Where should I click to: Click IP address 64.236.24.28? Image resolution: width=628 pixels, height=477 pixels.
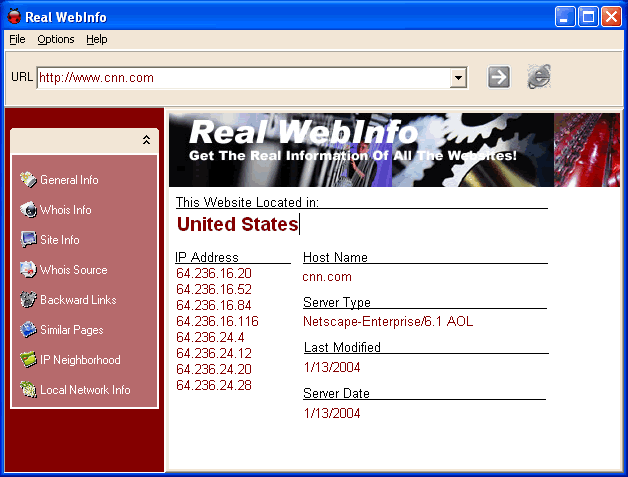[214, 385]
